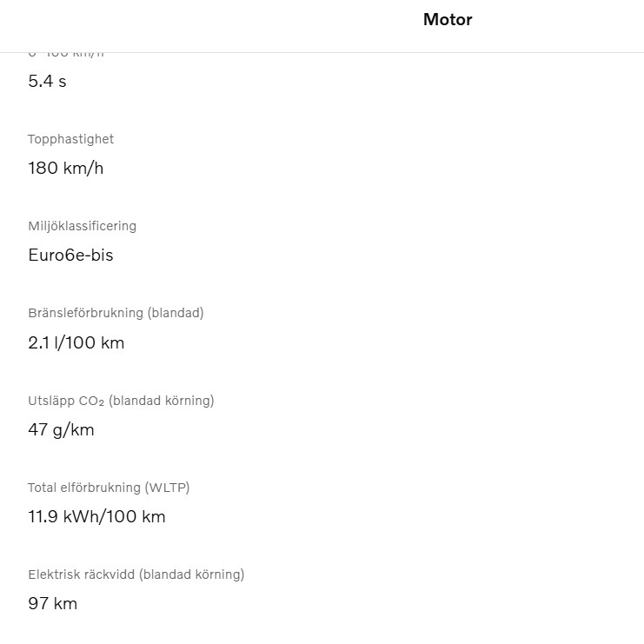Click (blandad körning) in the Utsläpp label
This screenshot has height=644, width=644.
coord(162,401)
